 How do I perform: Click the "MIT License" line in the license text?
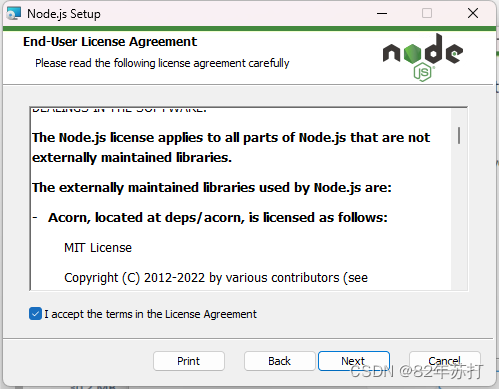pos(98,248)
